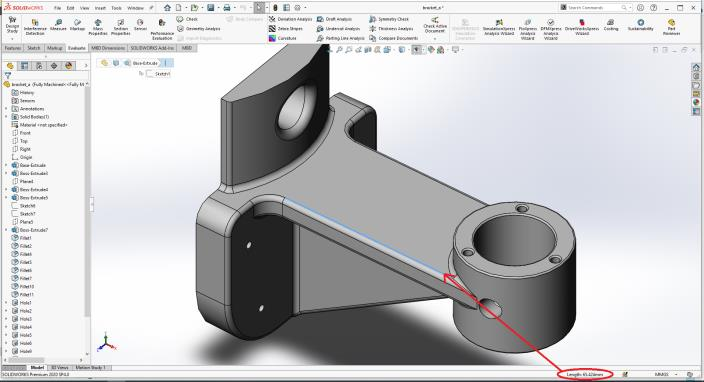Expand the Boss-Extrude5 feature
The image size is (704, 382).
click(x=6, y=198)
